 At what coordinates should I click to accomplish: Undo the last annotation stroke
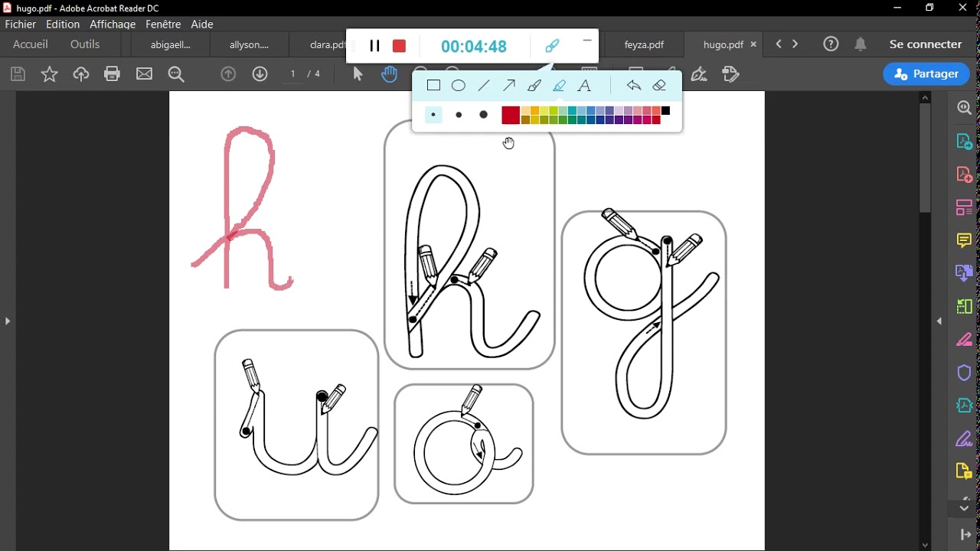pos(634,86)
